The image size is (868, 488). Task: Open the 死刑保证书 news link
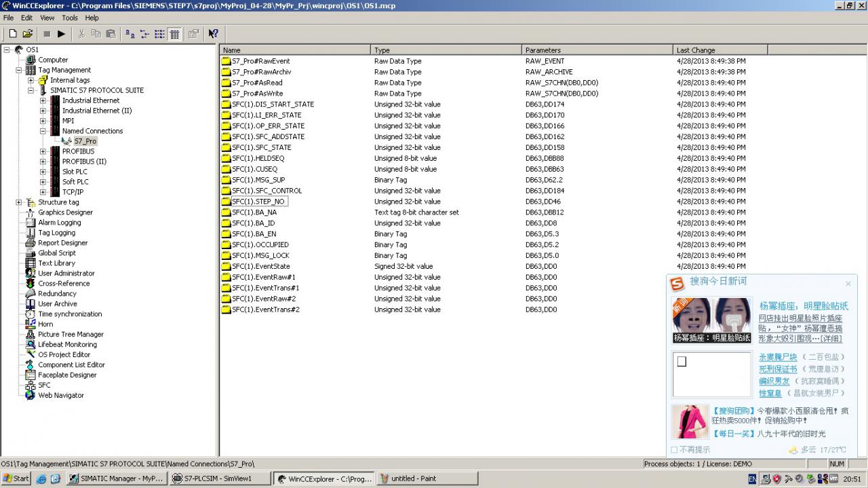[x=778, y=369]
